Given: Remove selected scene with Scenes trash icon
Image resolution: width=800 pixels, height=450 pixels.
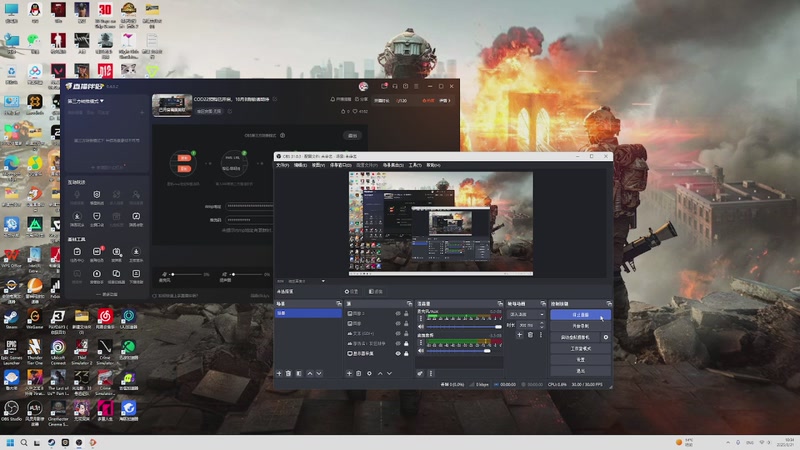Looking at the screenshot, I should (x=288, y=373).
